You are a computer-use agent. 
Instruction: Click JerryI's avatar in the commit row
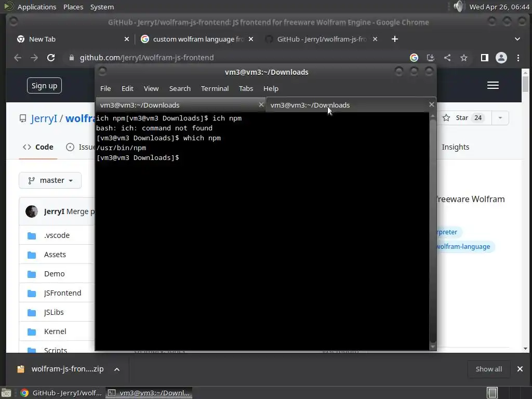[x=32, y=211]
